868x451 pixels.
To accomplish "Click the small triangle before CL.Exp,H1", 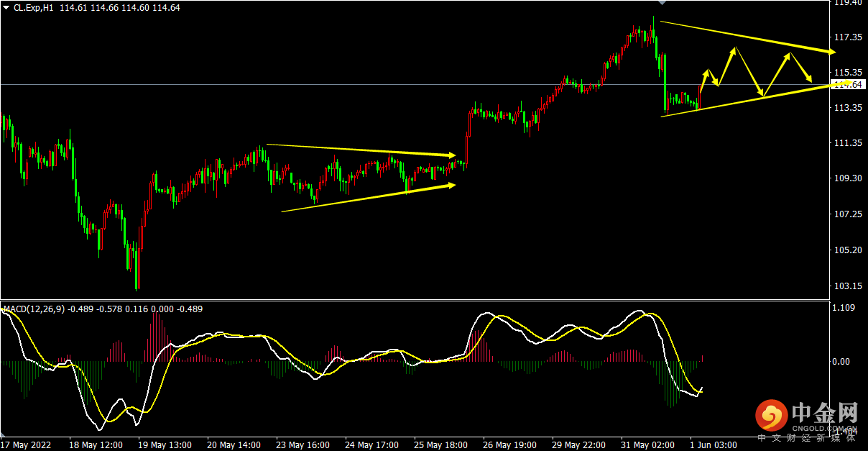I will (6, 7).
